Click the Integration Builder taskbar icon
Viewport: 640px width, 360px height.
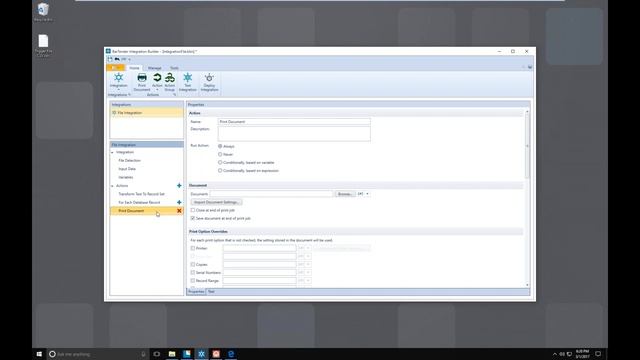click(201, 354)
